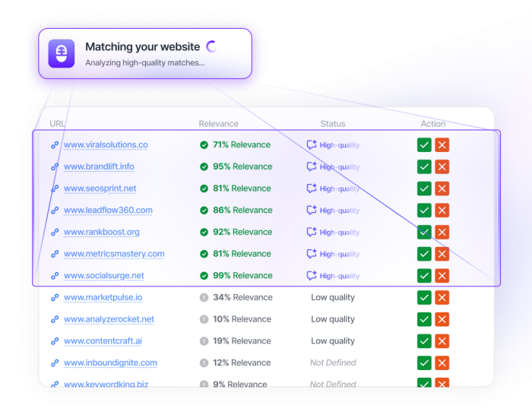532x415 pixels.
Task: Select the 92% Relevance value
Action: pyautogui.click(x=242, y=232)
